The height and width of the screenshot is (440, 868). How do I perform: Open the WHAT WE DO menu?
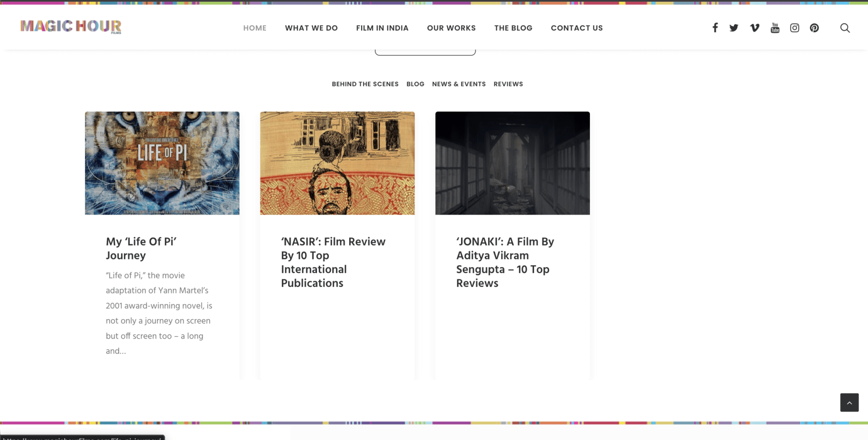pyautogui.click(x=311, y=28)
